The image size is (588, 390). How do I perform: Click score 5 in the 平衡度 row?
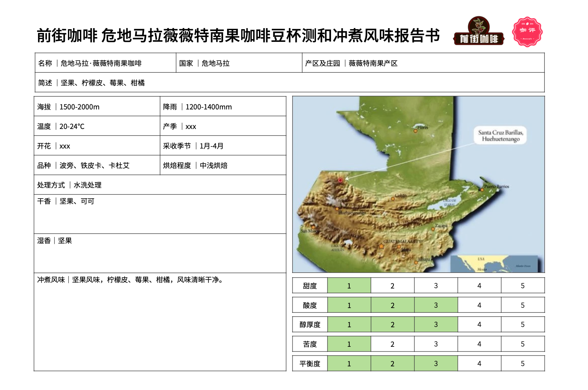pyautogui.click(x=522, y=363)
